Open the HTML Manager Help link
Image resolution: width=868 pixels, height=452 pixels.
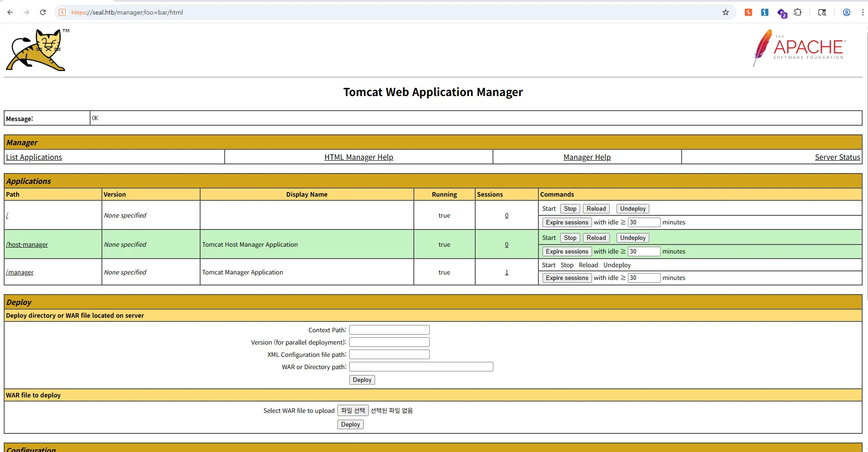(x=359, y=157)
